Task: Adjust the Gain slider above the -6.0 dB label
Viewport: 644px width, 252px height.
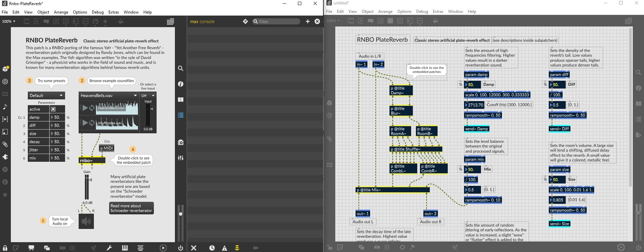Action: click(87, 187)
